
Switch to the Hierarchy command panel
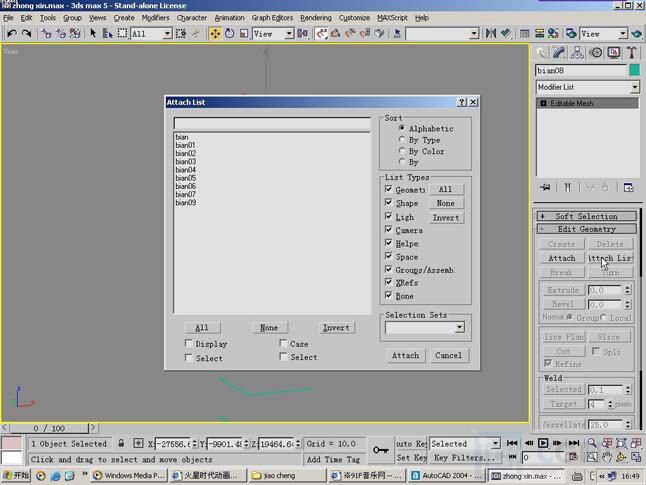(x=577, y=53)
